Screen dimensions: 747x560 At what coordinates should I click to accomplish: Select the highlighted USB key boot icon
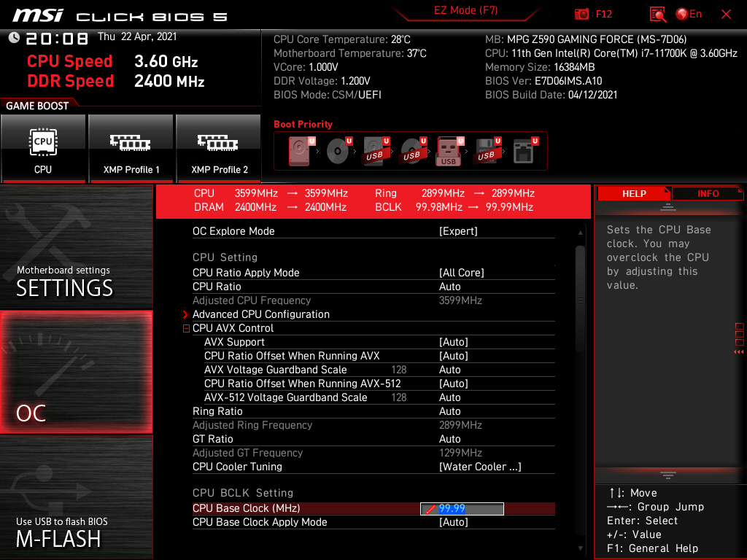pyautogui.click(x=449, y=151)
